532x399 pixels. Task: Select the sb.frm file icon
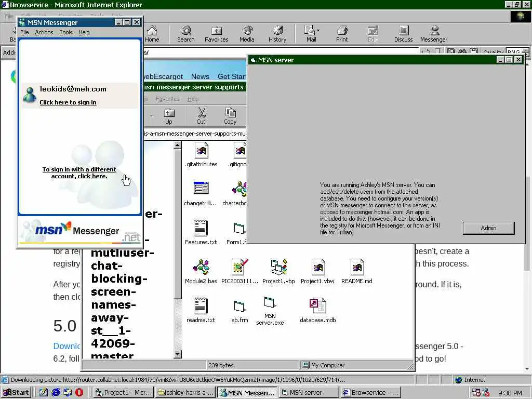click(x=240, y=306)
